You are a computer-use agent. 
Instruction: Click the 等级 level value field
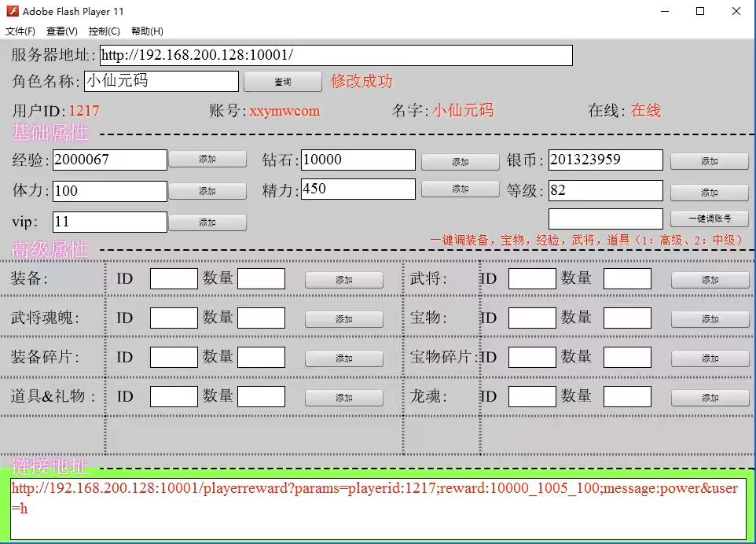click(x=606, y=190)
